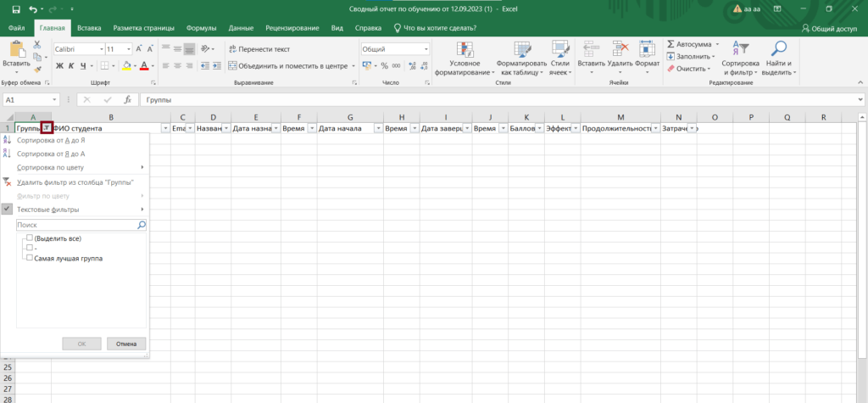Image resolution: width=868 pixels, height=403 pixels.
Task: Align cell text right
Action: [x=189, y=66]
